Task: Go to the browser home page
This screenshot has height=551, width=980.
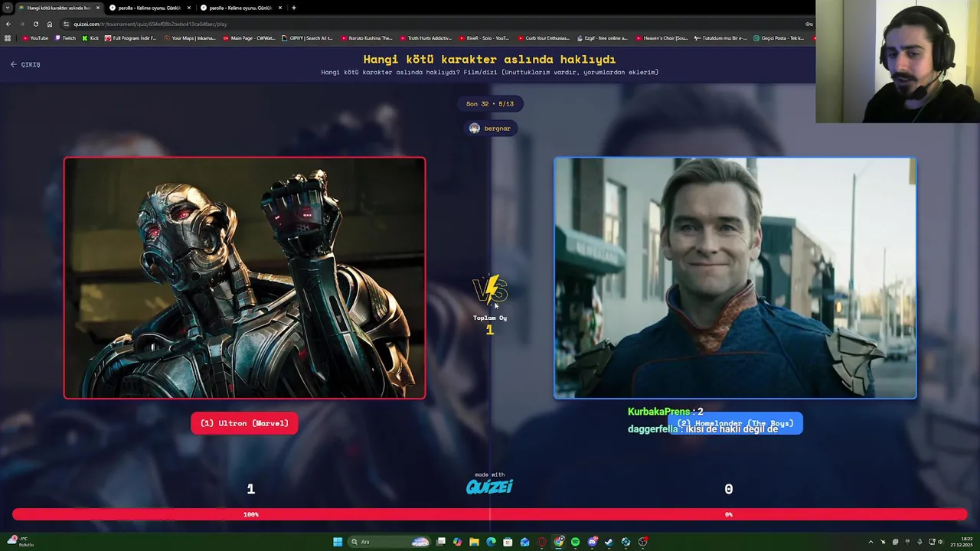Action: [x=50, y=24]
